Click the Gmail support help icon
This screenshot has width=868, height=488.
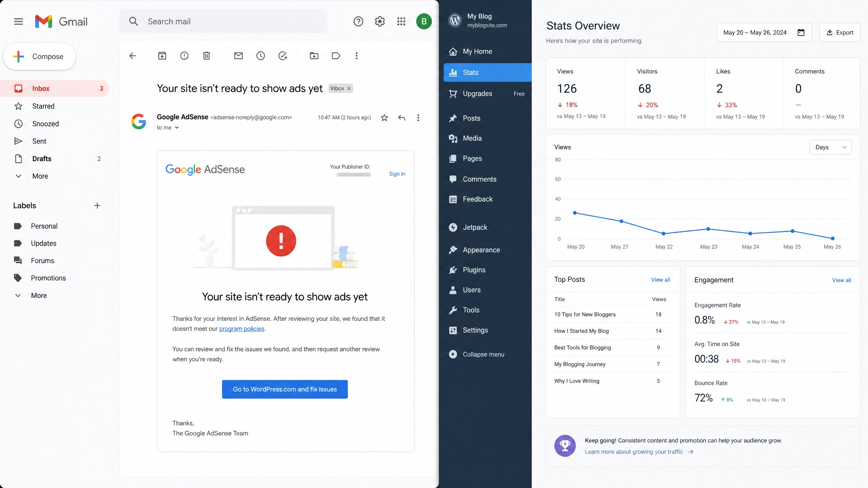point(358,22)
